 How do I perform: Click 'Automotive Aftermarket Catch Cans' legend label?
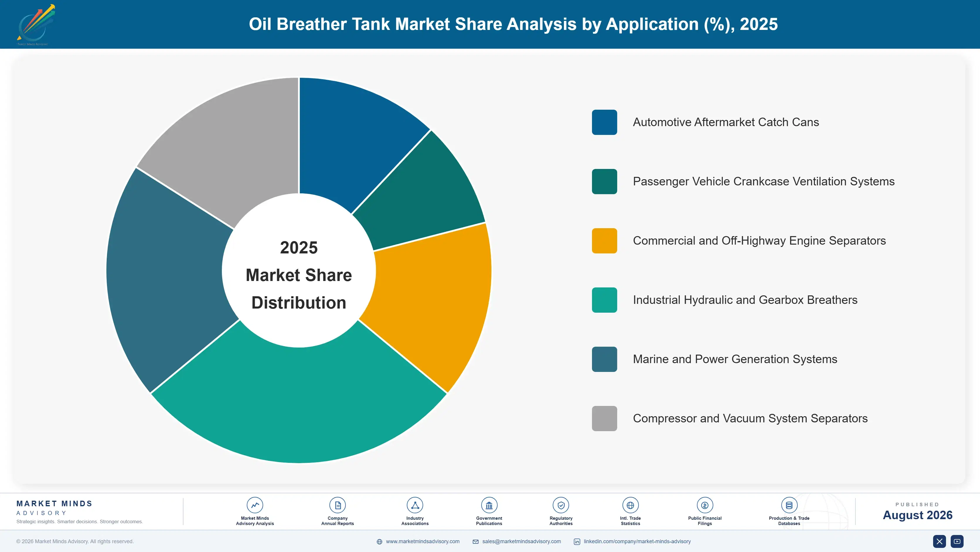click(x=726, y=122)
